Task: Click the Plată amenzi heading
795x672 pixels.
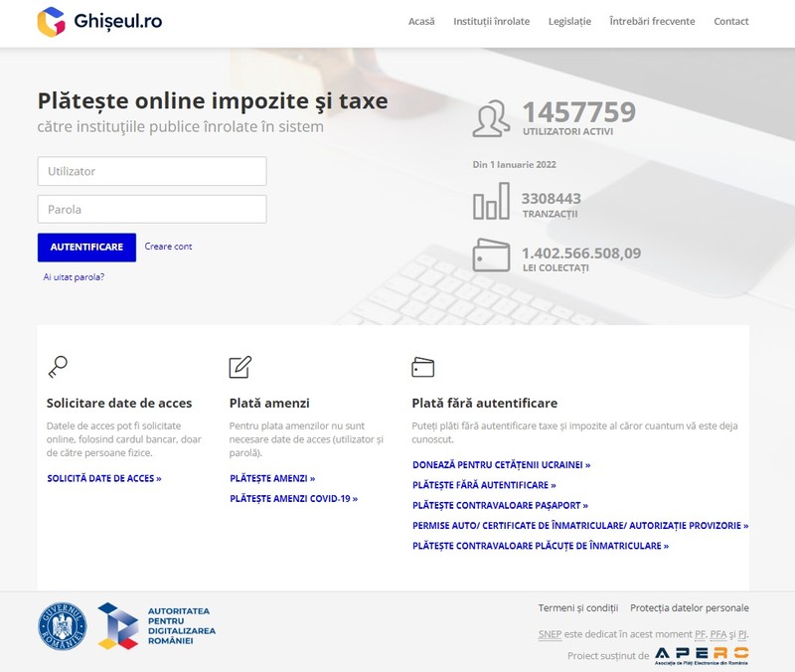Action: (269, 403)
